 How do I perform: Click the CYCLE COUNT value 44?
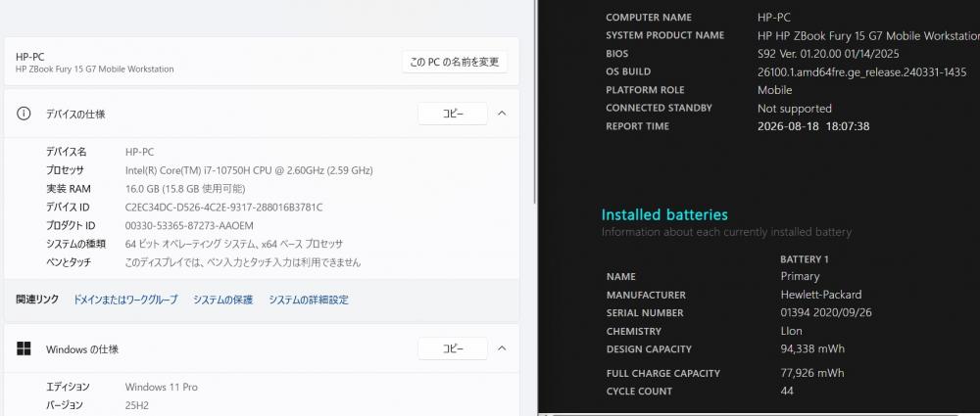tap(787, 391)
